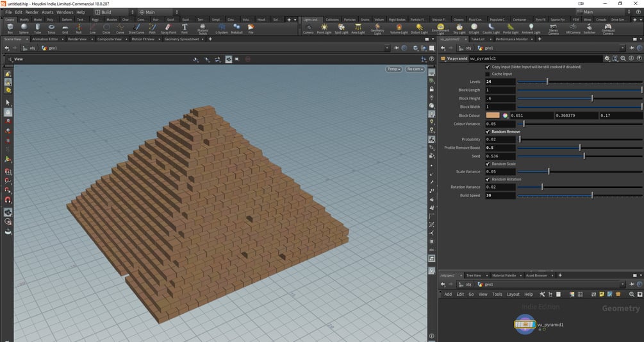
Task: Toggle the Copy Input checkbox
Action: tap(488, 66)
